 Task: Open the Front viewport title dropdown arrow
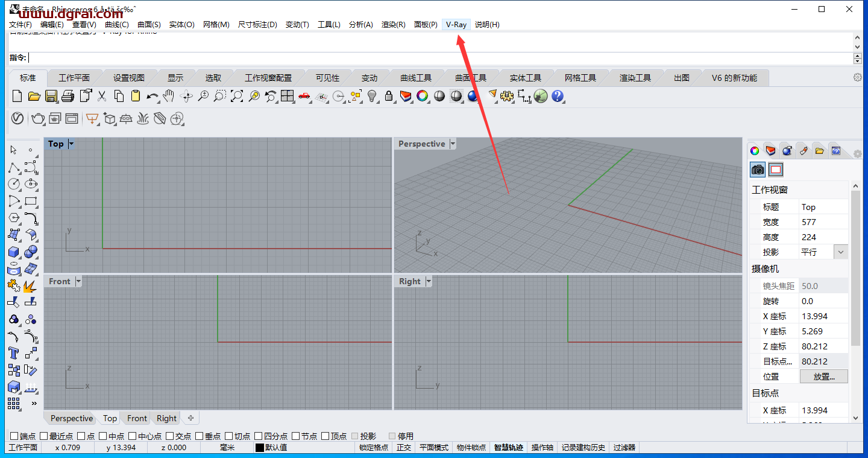tap(78, 281)
